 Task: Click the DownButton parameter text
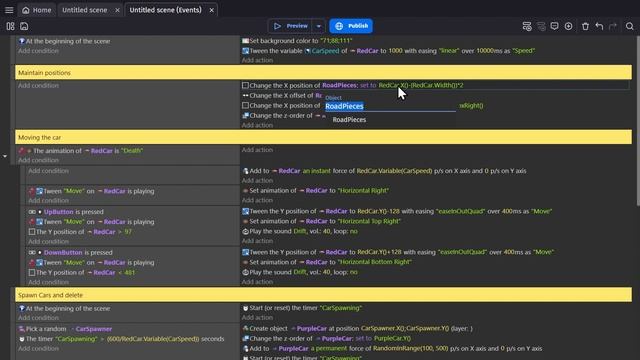63,253
